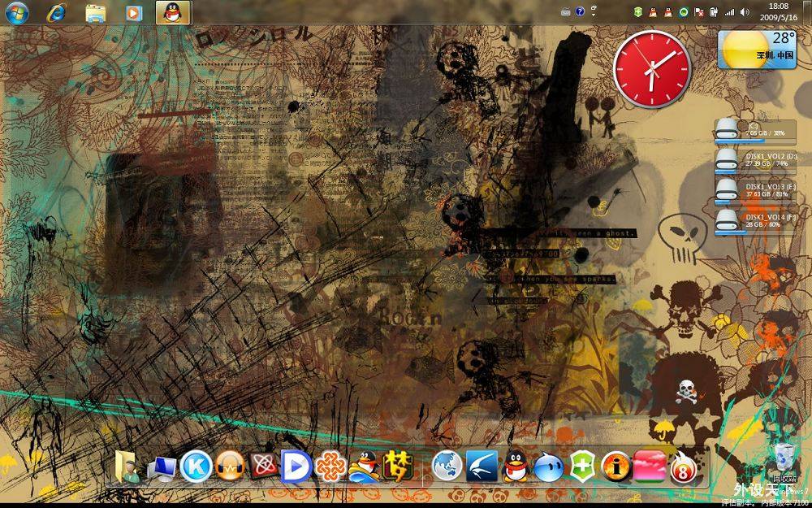The height and width of the screenshot is (508, 812).
Task: Open the Windows Start menu orb
Action: [16, 12]
